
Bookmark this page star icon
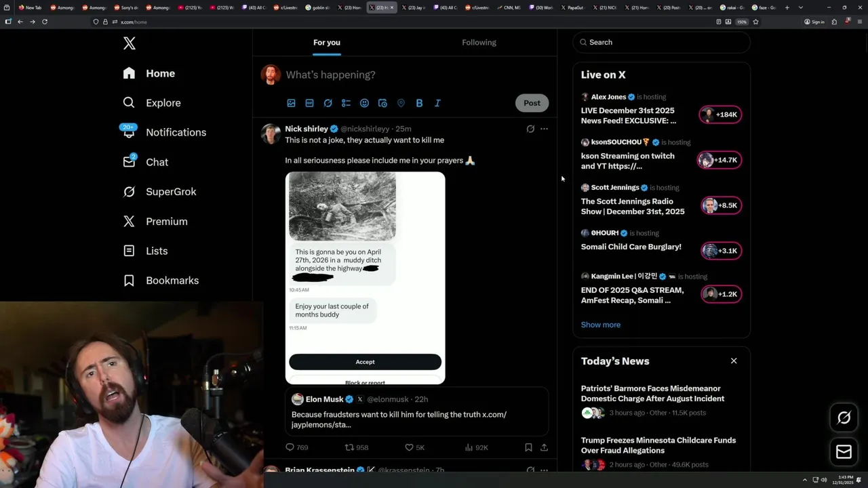(755, 22)
